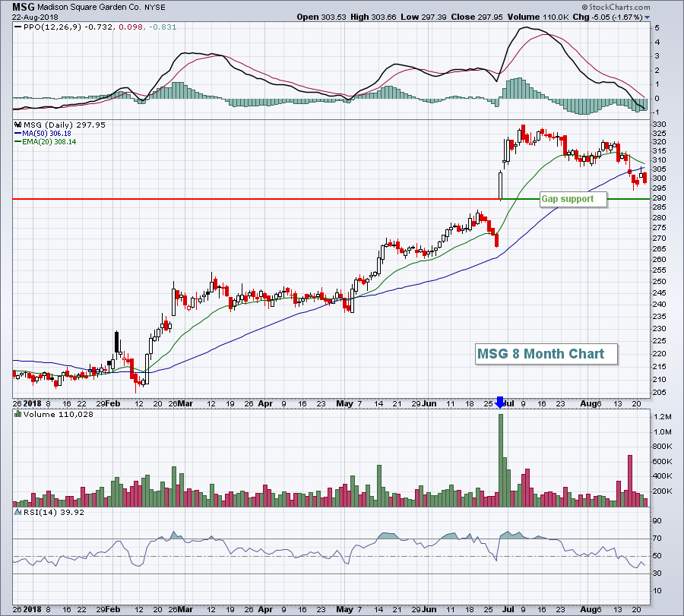Click the PPO histogram value -0.831
Viewport: 684px width, 616px height.
coord(163,27)
